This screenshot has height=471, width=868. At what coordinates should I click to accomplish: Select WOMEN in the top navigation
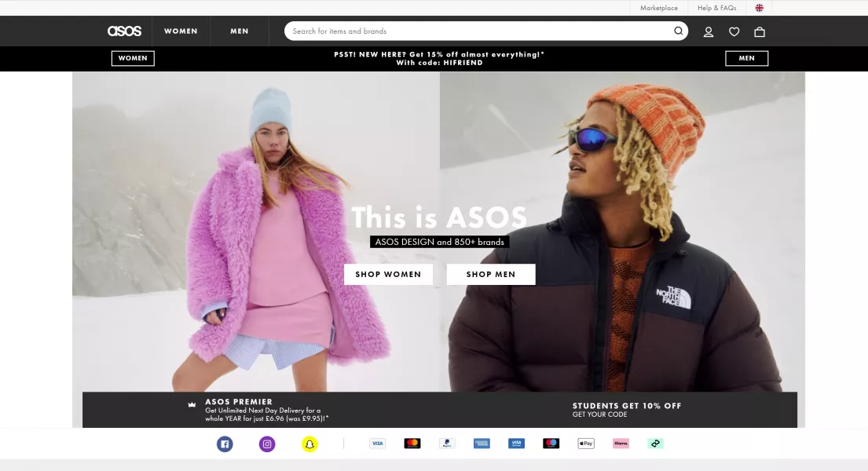click(x=181, y=31)
